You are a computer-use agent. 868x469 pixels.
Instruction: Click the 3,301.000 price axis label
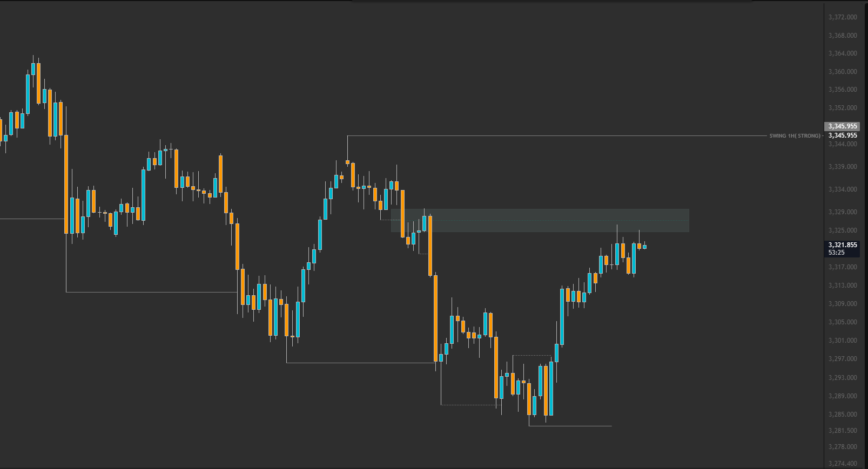pos(843,341)
